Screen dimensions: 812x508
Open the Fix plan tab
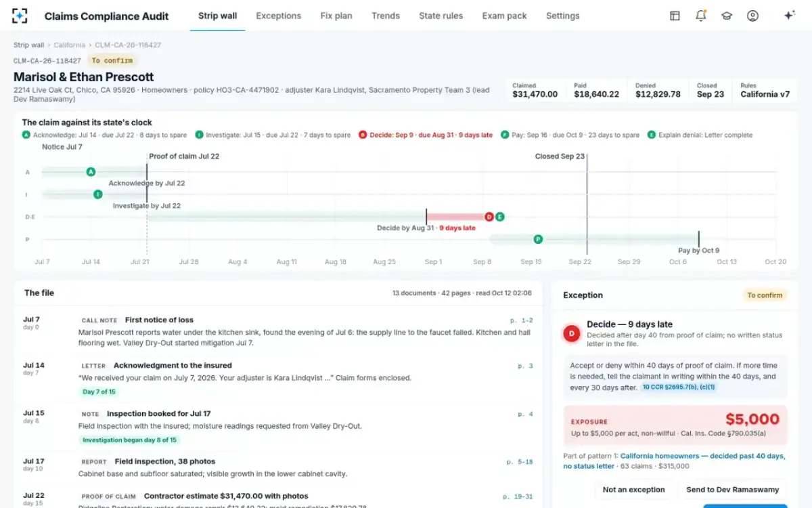pyautogui.click(x=336, y=16)
